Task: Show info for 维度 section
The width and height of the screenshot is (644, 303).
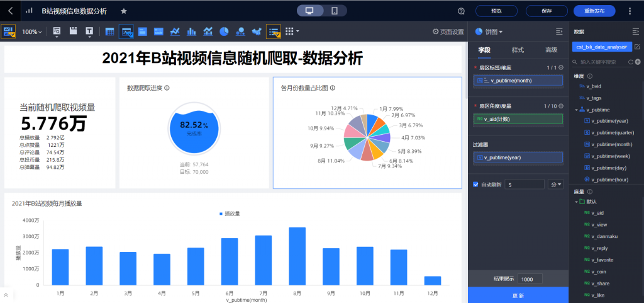Action: [x=590, y=76]
